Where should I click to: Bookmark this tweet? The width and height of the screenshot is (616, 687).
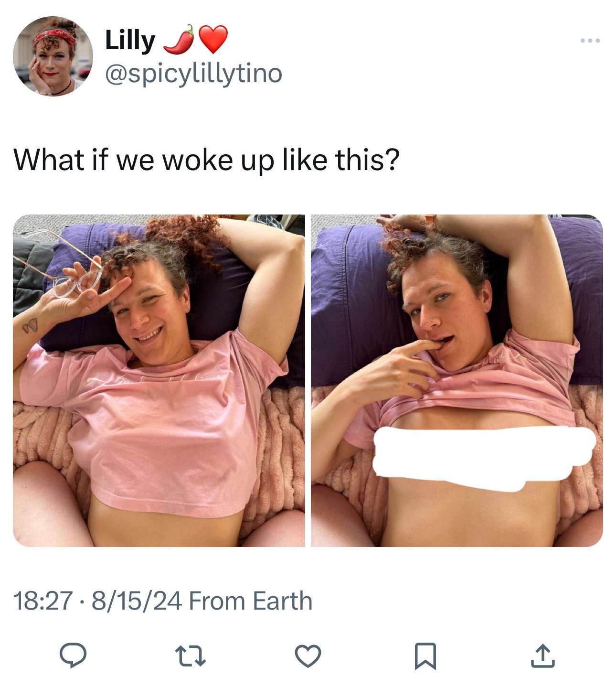click(x=425, y=656)
